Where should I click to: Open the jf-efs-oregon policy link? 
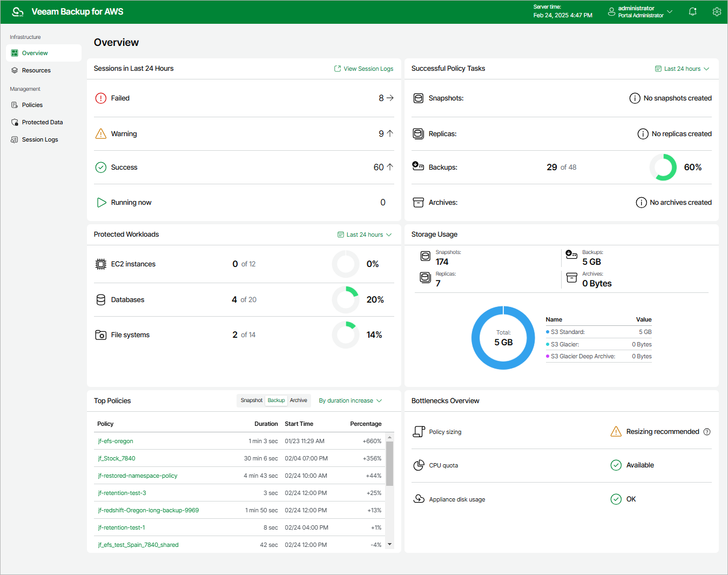(x=116, y=441)
